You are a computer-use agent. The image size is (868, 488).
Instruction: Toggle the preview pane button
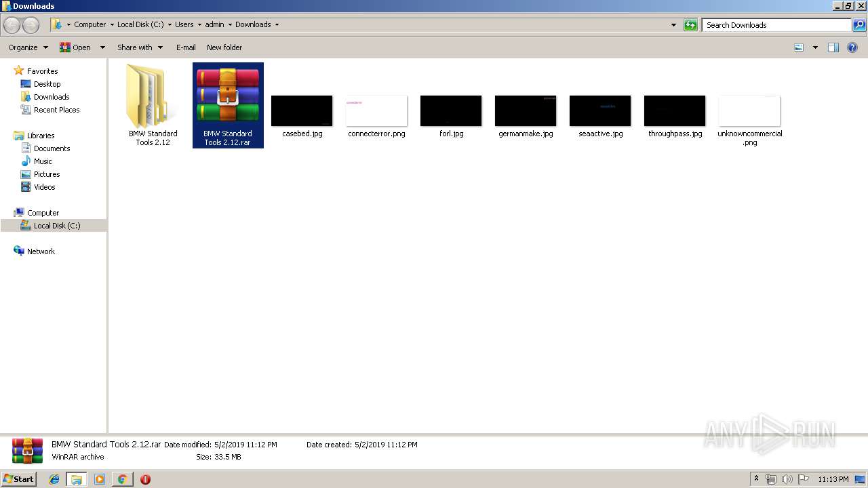pyautogui.click(x=833, y=47)
